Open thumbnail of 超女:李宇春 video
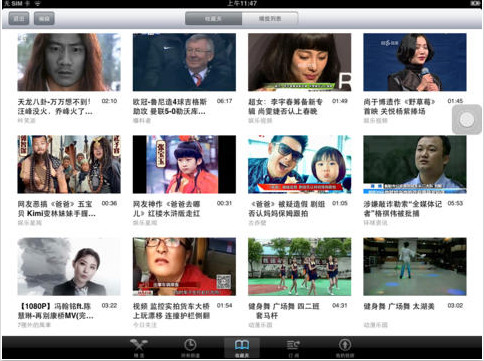484x361 pixels. [300, 62]
